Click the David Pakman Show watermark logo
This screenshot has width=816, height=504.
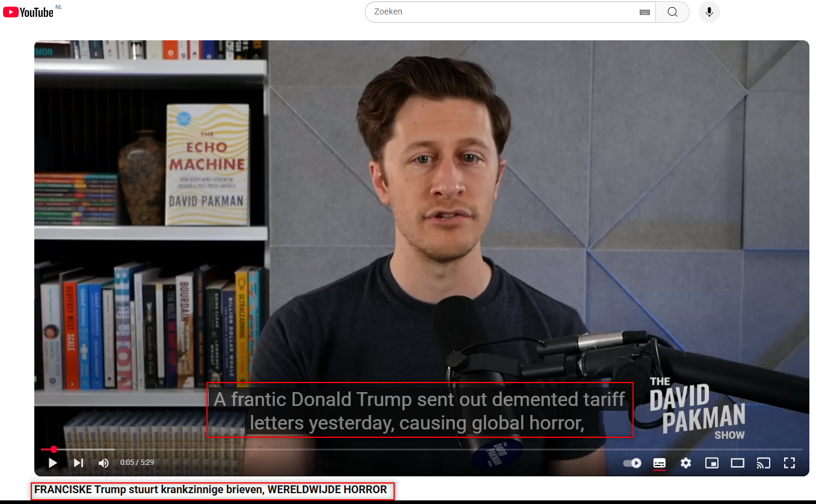(697, 408)
